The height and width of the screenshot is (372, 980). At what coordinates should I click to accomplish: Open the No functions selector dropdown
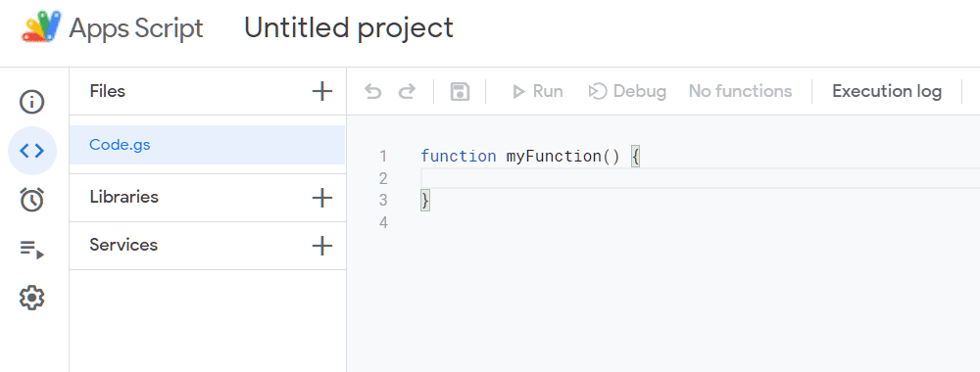[740, 92]
